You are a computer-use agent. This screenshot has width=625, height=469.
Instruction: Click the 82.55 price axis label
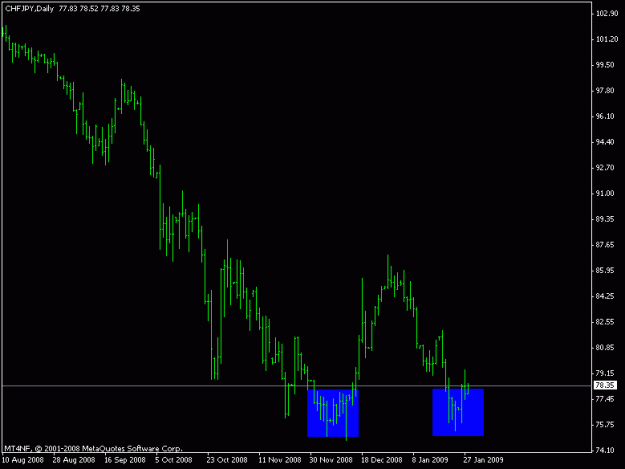click(605, 322)
